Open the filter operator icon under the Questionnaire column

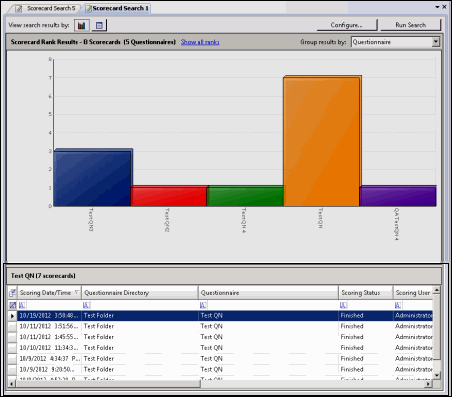tap(203, 305)
